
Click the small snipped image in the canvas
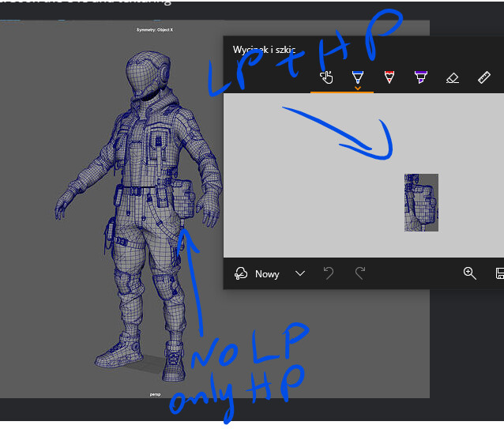421,202
